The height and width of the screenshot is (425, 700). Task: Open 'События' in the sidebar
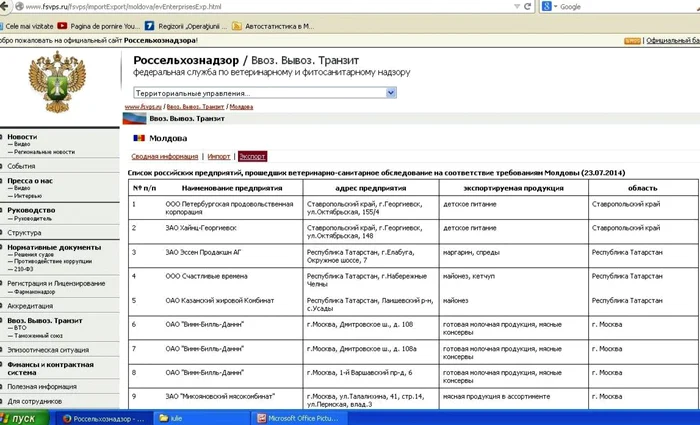point(21,166)
